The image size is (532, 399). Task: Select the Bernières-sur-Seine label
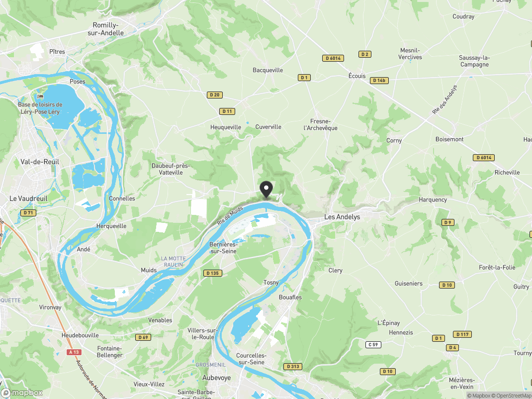tap(223, 248)
